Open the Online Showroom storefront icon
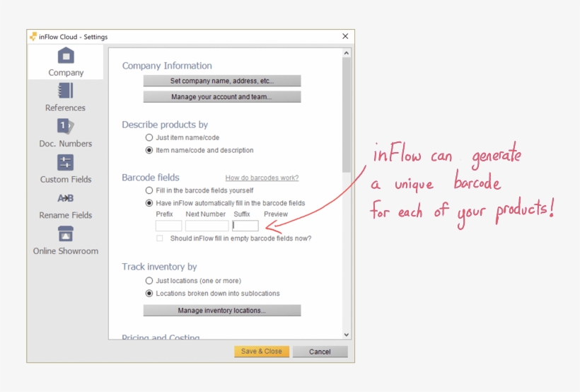580x392 pixels. click(66, 234)
